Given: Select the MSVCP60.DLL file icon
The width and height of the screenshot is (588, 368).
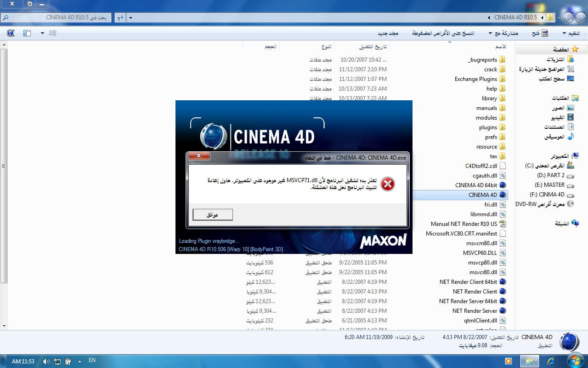Looking at the screenshot, I should coord(502,253).
